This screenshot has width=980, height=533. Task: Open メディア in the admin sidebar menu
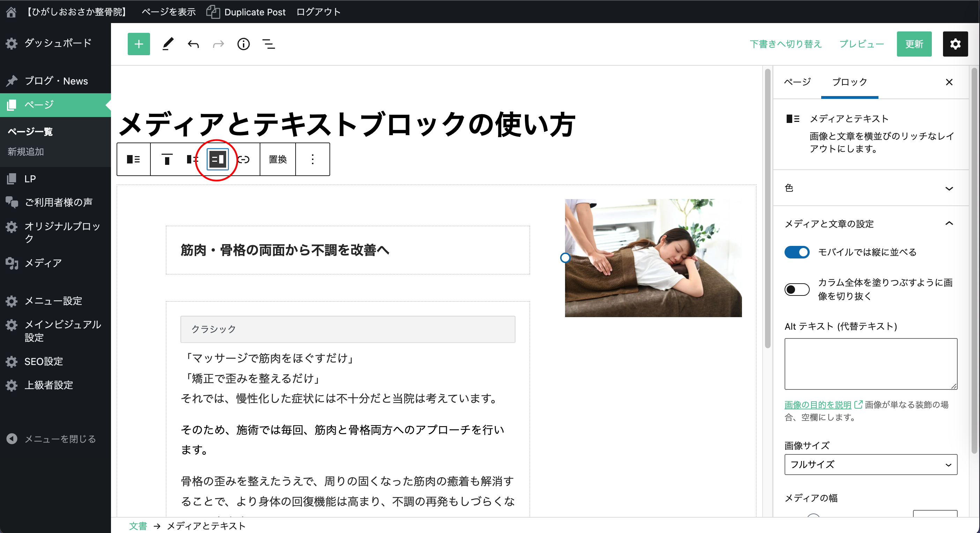tap(43, 263)
